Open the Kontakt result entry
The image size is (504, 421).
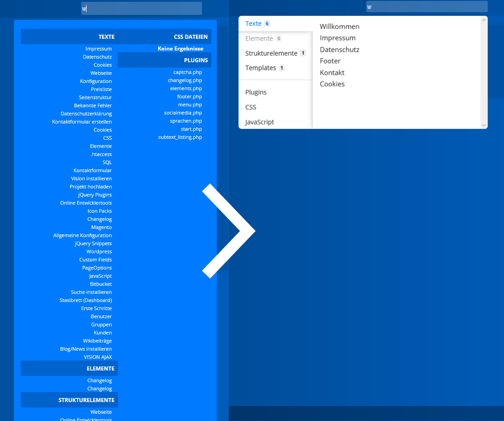(x=332, y=73)
